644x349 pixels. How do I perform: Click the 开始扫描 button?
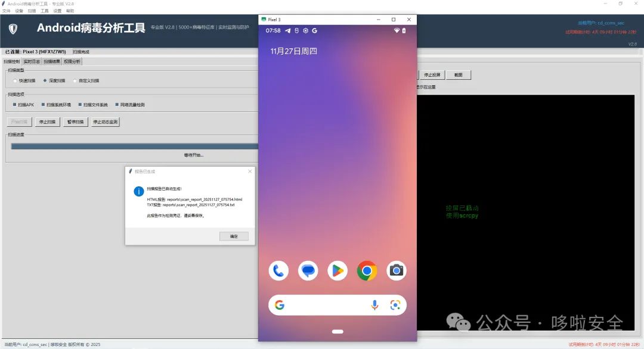click(19, 122)
